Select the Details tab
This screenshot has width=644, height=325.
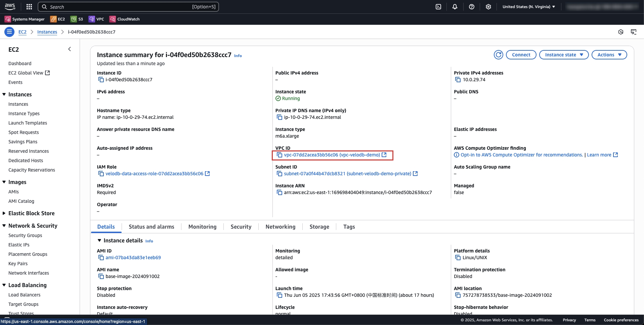(106, 227)
